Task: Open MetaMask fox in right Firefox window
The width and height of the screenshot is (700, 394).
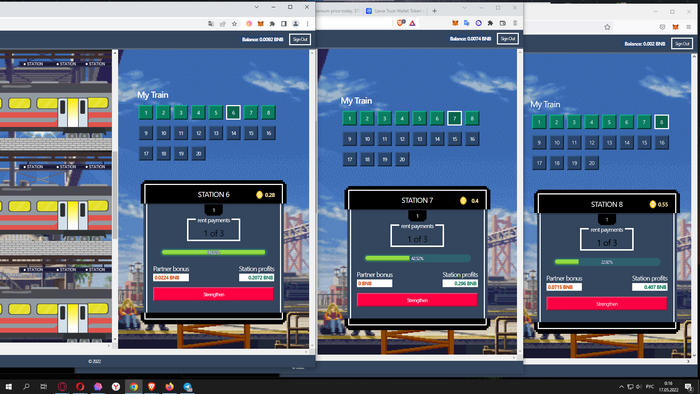Action: tap(675, 27)
